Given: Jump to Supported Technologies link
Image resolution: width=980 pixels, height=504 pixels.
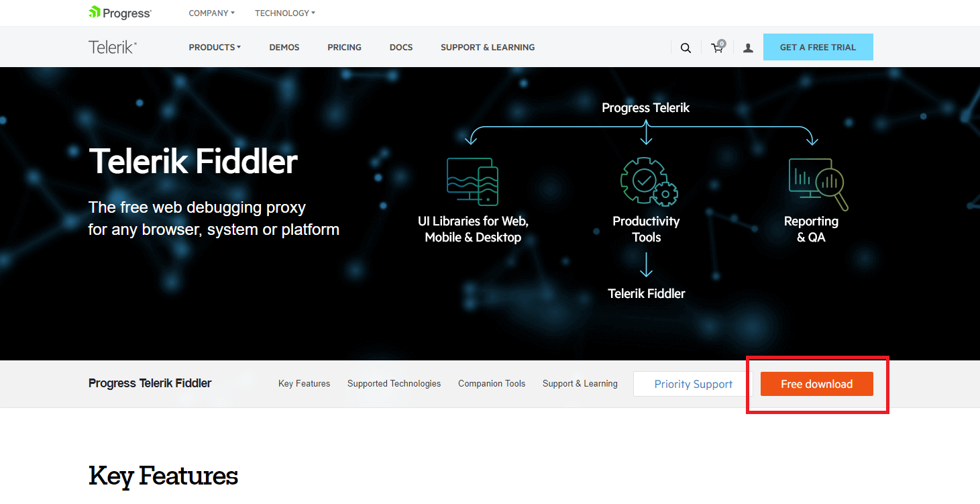Looking at the screenshot, I should (394, 384).
